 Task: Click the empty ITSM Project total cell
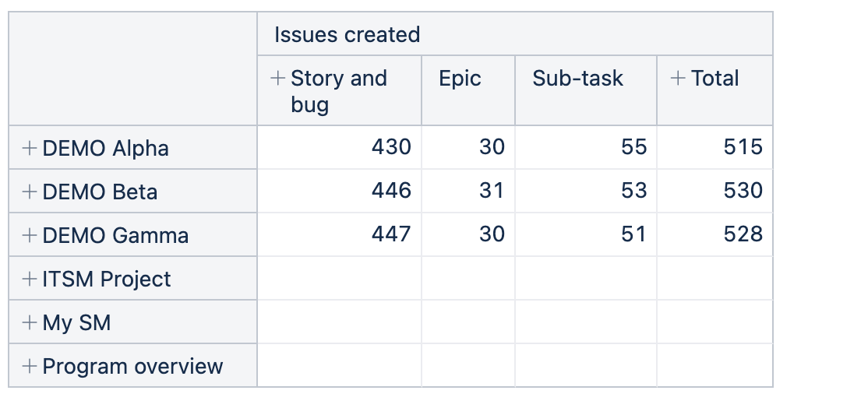[x=715, y=278]
